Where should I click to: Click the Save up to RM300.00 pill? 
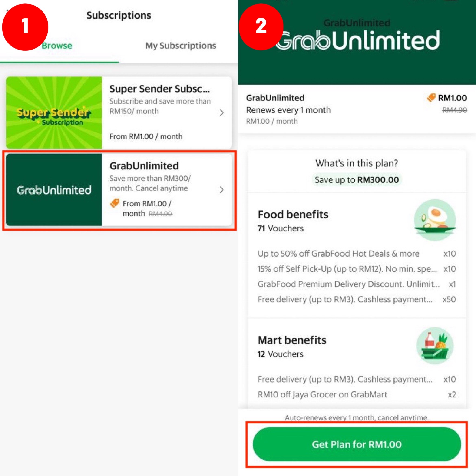tap(357, 180)
